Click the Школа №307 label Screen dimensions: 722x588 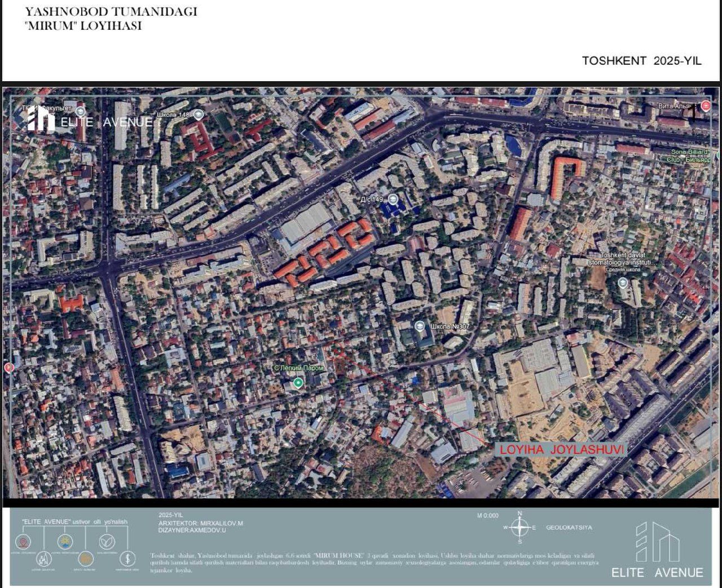tap(449, 326)
